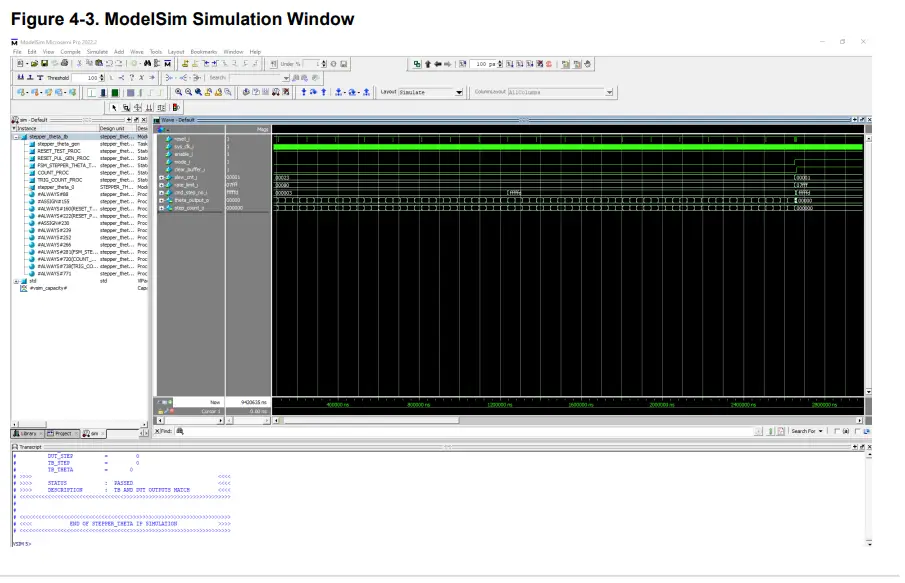
Task: Expand the slew_cnt_i signal bus
Action: coord(162,177)
